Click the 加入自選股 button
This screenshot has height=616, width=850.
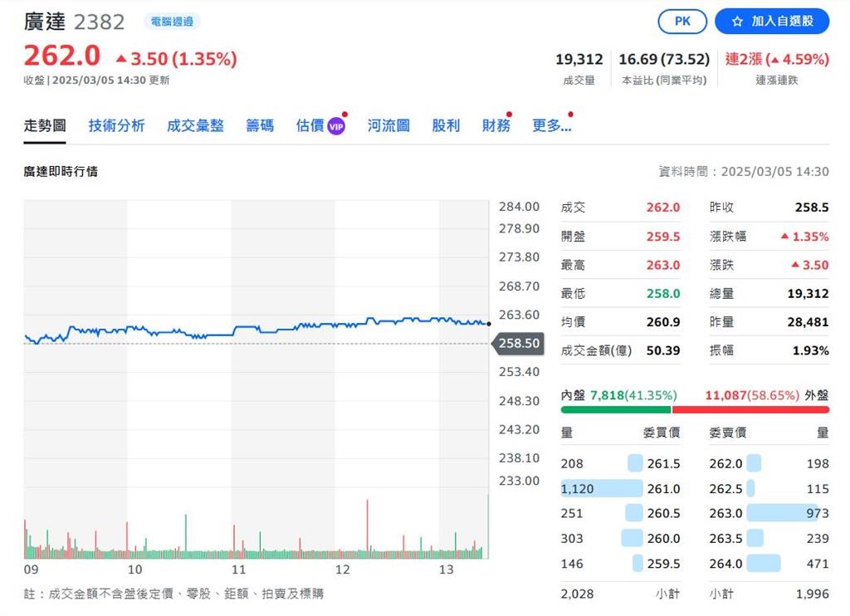(x=772, y=22)
